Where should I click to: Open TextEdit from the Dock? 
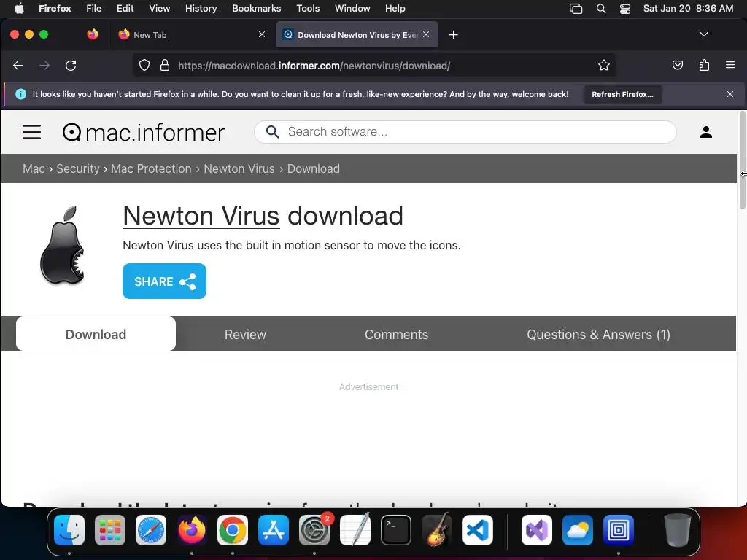pos(355,530)
